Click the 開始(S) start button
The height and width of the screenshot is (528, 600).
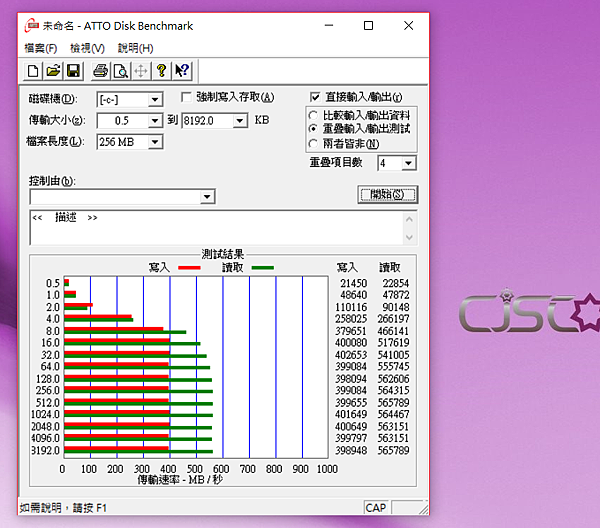pos(388,194)
